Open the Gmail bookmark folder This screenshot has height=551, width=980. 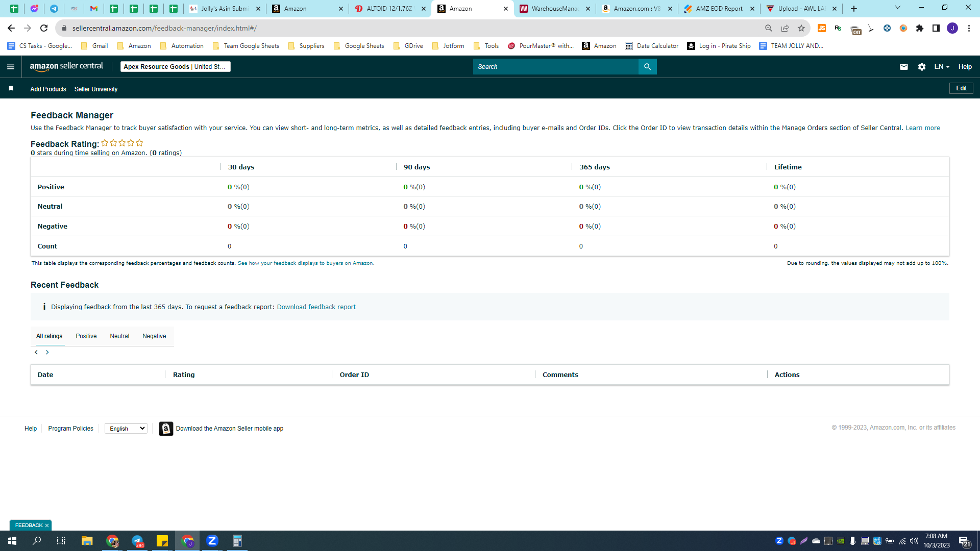tap(94, 46)
